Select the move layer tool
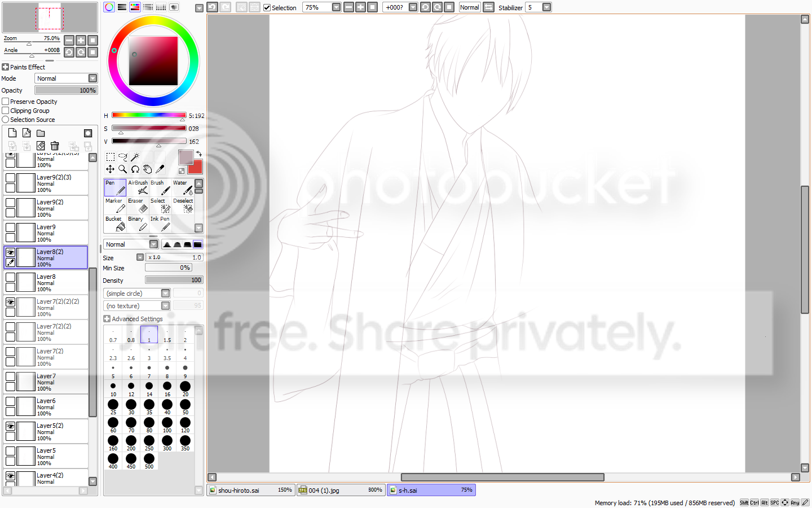The image size is (812, 508). pyautogui.click(x=110, y=169)
